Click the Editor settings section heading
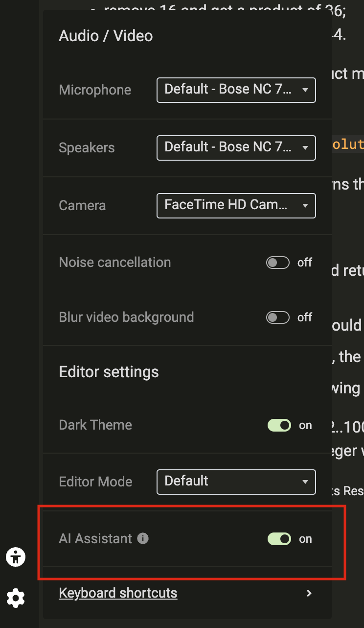This screenshot has height=628, width=364. click(109, 372)
